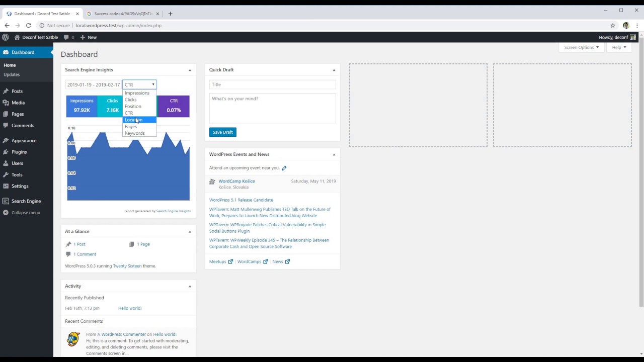Image resolution: width=644 pixels, height=362 pixels.
Task: Click the Save Draft button
Action: tap(222, 132)
